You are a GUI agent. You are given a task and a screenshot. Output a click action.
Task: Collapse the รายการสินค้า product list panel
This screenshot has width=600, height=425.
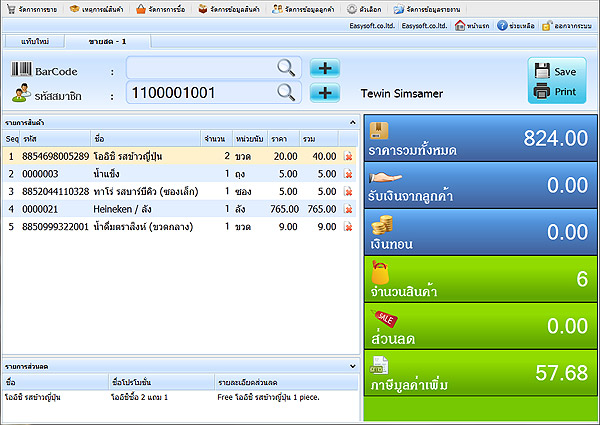pos(352,123)
